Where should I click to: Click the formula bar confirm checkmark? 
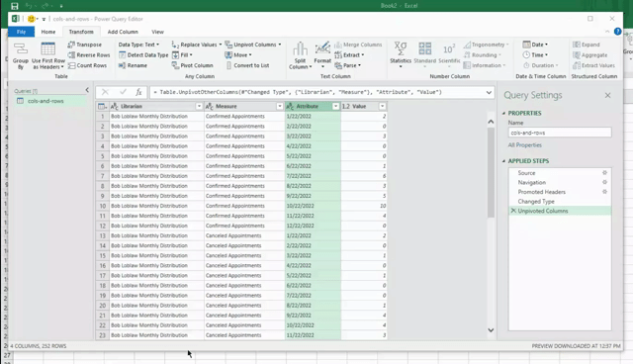coord(123,92)
